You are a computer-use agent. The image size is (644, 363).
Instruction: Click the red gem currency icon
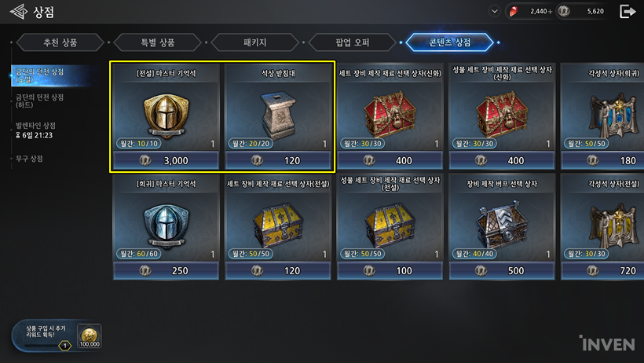click(x=514, y=12)
